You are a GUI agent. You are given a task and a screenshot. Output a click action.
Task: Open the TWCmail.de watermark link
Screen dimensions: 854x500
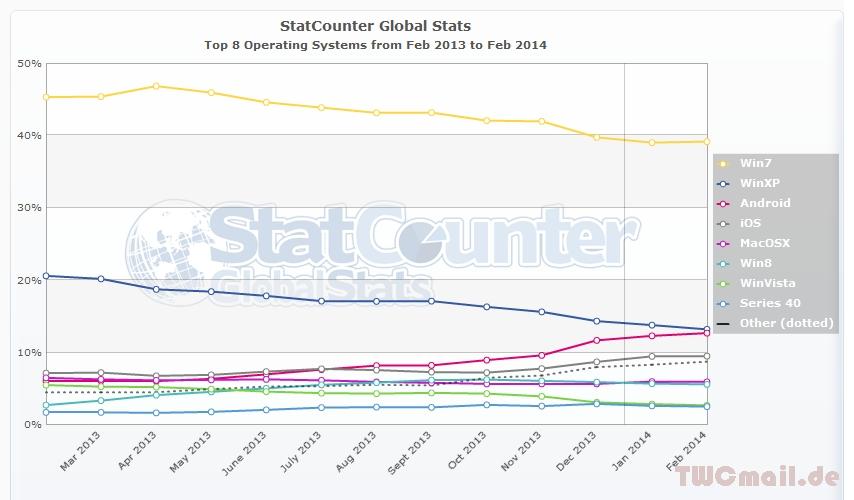tap(772, 476)
